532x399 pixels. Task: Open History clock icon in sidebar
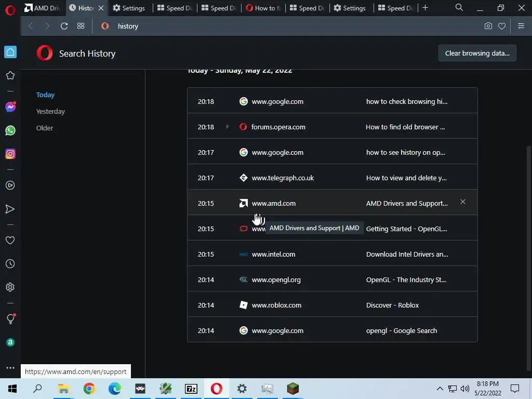tap(10, 263)
